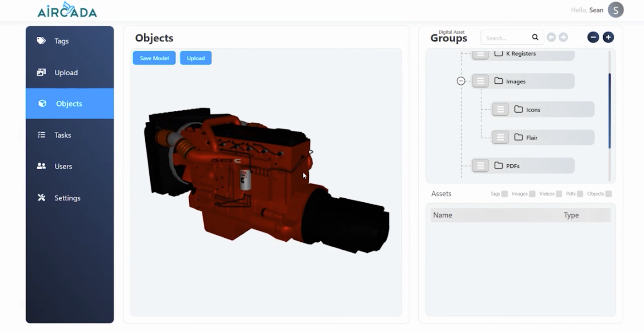Click the Aircada logo
Screen dimensions: 644x331
(67, 10)
